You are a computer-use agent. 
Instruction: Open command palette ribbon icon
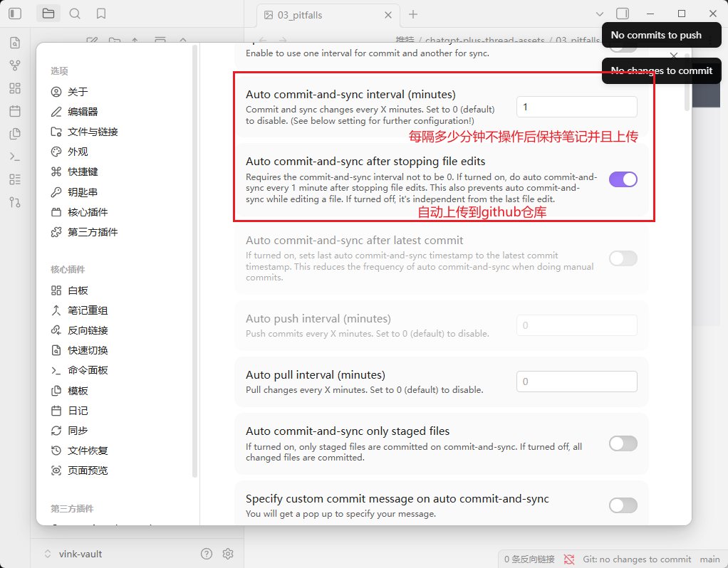15,157
